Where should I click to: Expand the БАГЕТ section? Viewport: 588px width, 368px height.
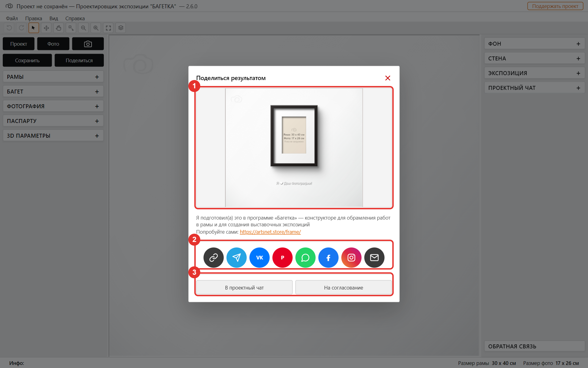(53, 91)
